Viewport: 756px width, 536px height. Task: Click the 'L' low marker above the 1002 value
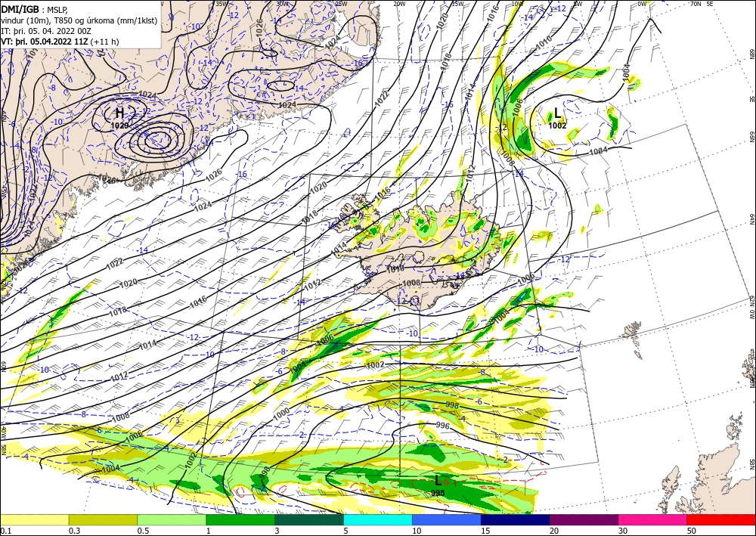pyautogui.click(x=557, y=113)
